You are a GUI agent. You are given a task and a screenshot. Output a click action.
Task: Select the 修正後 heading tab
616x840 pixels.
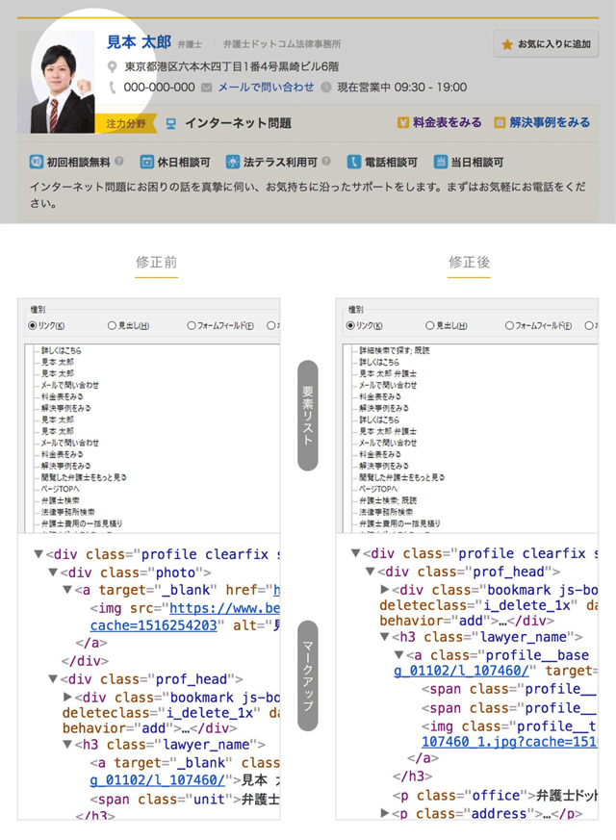tap(469, 262)
